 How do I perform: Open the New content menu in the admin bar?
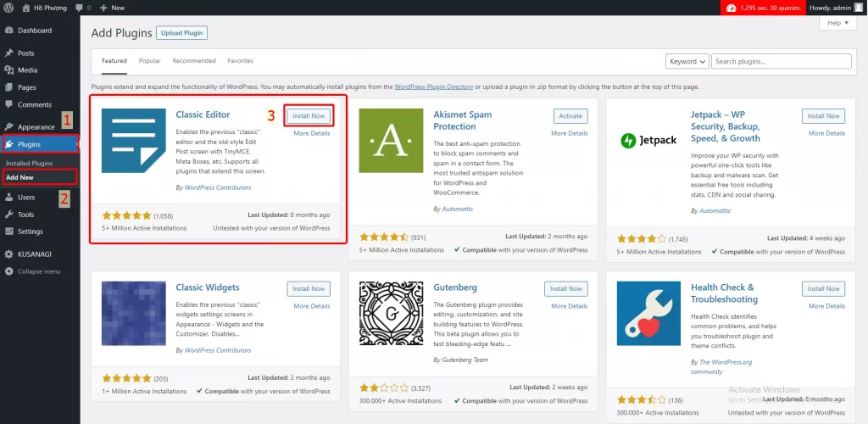[x=113, y=8]
